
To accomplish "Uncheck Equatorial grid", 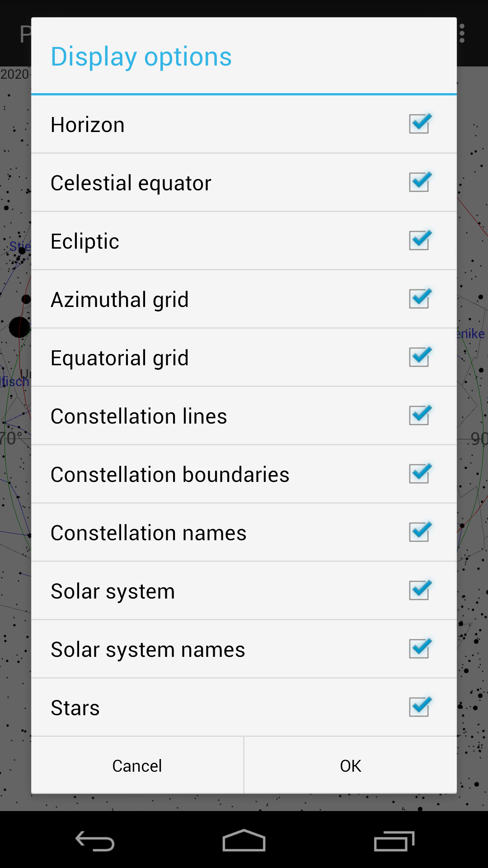I will [x=420, y=357].
